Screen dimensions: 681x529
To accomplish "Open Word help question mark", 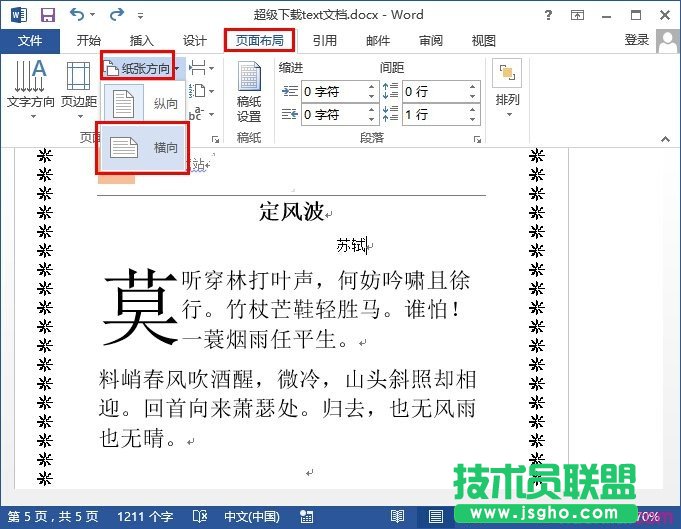I will [x=549, y=15].
